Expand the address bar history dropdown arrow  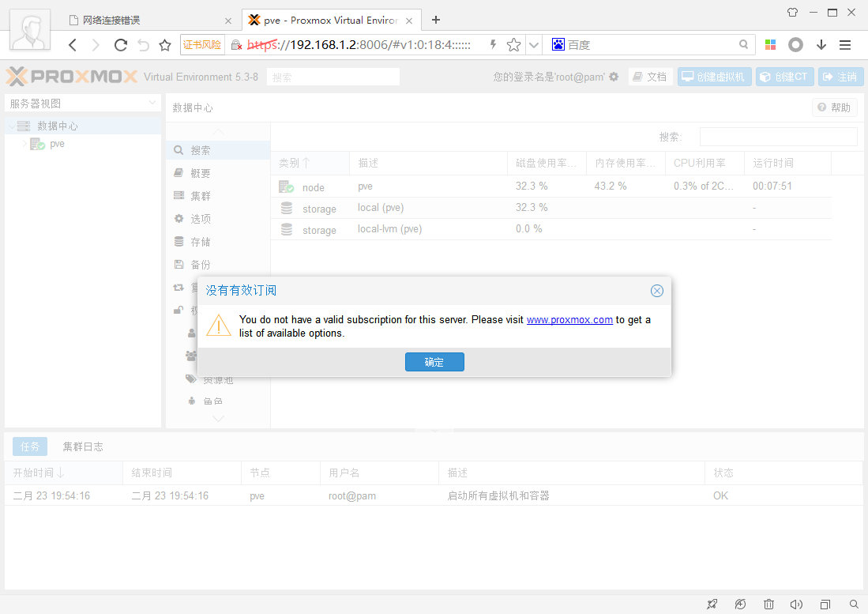point(534,45)
